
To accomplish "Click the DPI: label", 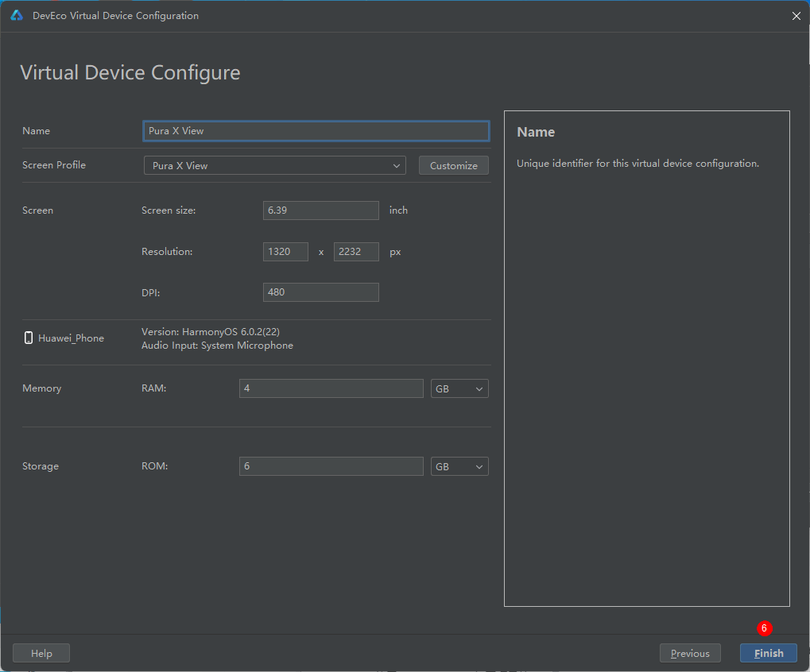I will coord(151,292).
